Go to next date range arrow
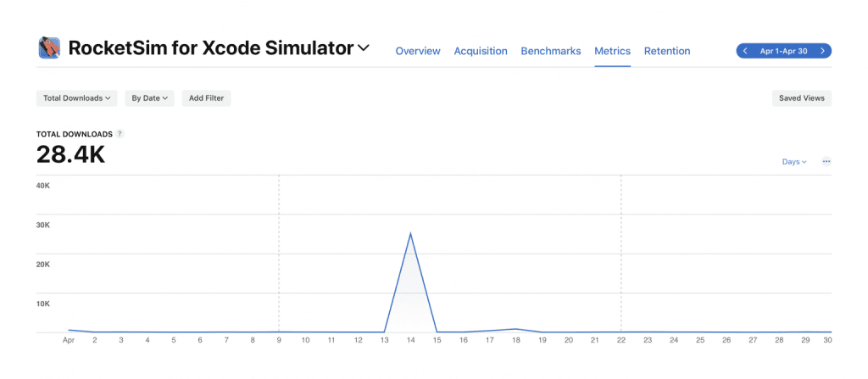Image resolution: width=868 pixels, height=379 pixels. click(822, 51)
